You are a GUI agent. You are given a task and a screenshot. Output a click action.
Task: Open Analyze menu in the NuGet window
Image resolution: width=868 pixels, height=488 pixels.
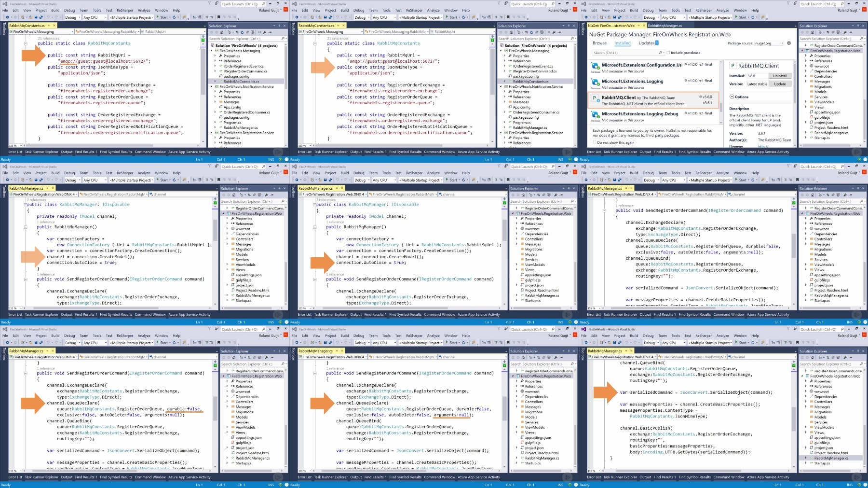[722, 10]
